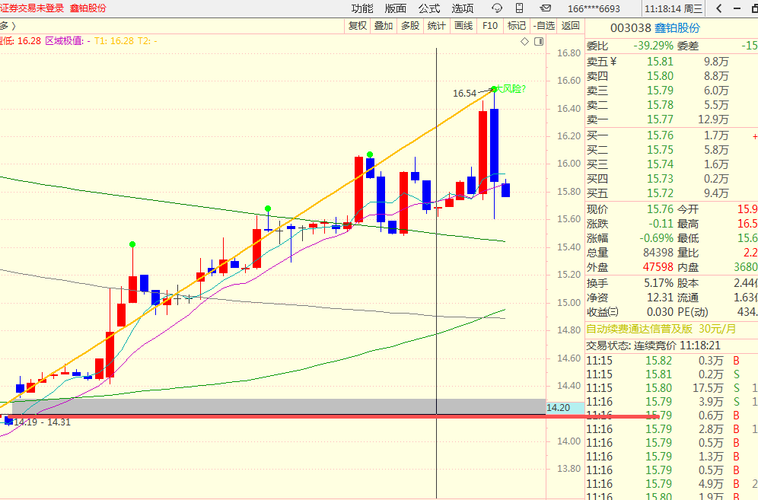This screenshot has width=758, height=500.
Task: Click -自选 to remove from watchlist
Action: 543,26
